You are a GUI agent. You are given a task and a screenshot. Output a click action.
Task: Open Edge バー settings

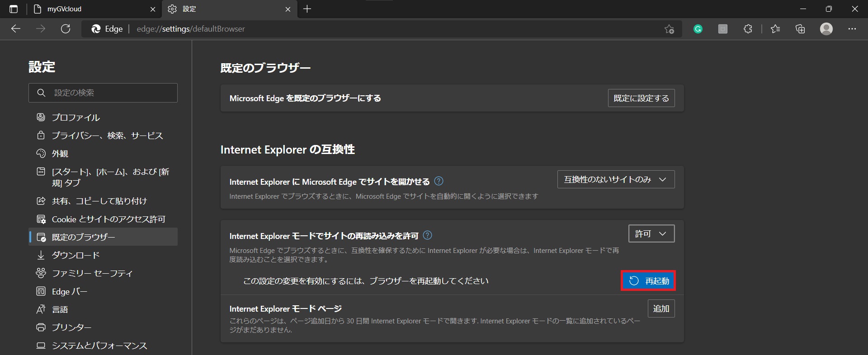(x=103, y=291)
